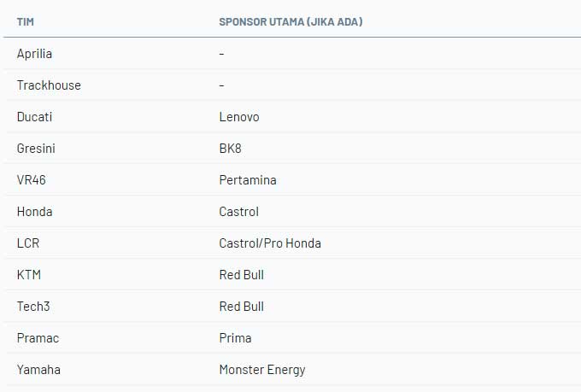Select the Tech3 team cell

pos(33,307)
